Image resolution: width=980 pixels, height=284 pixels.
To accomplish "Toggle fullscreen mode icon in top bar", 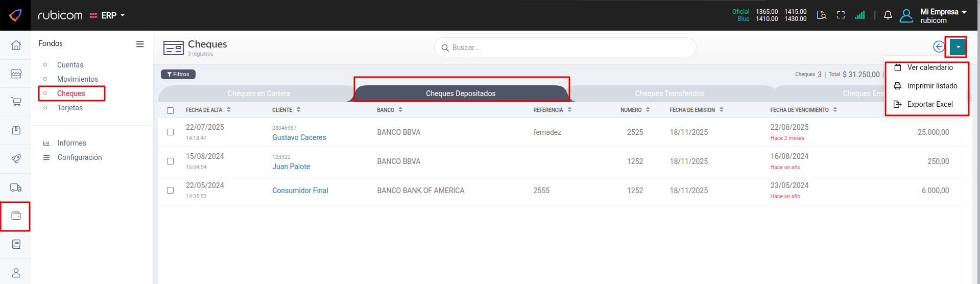I will (x=841, y=15).
